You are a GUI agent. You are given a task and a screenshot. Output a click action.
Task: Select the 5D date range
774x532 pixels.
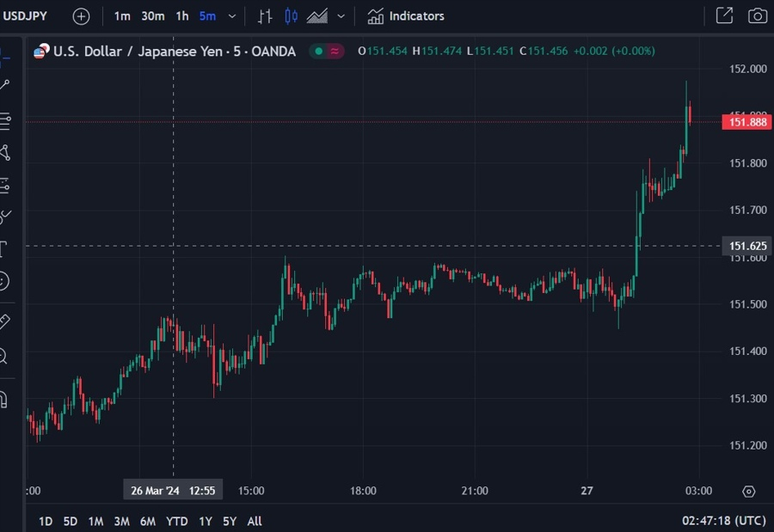(x=71, y=521)
